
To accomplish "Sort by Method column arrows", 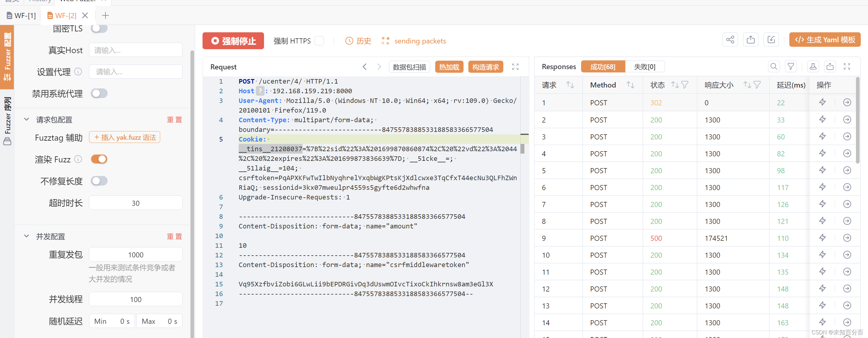I will coord(630,85).
